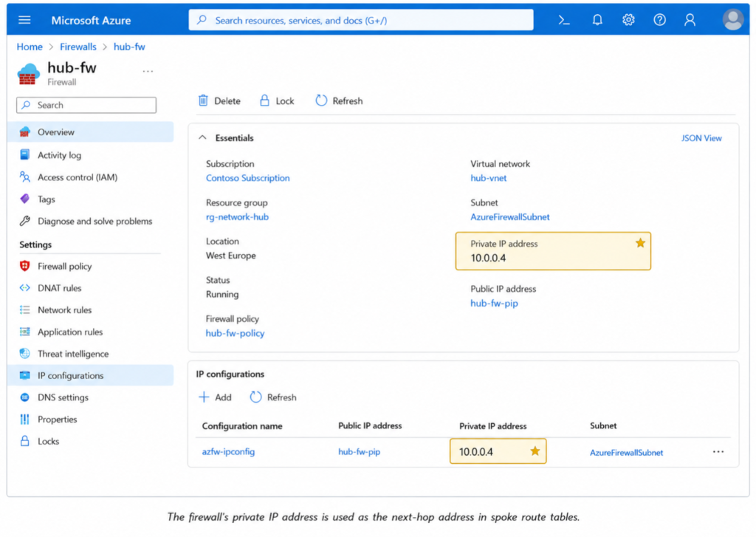The width and height of the screenshot is (756, 537).
Task: Open hub-fw-pip link in table row
Action: pos(360,451)
